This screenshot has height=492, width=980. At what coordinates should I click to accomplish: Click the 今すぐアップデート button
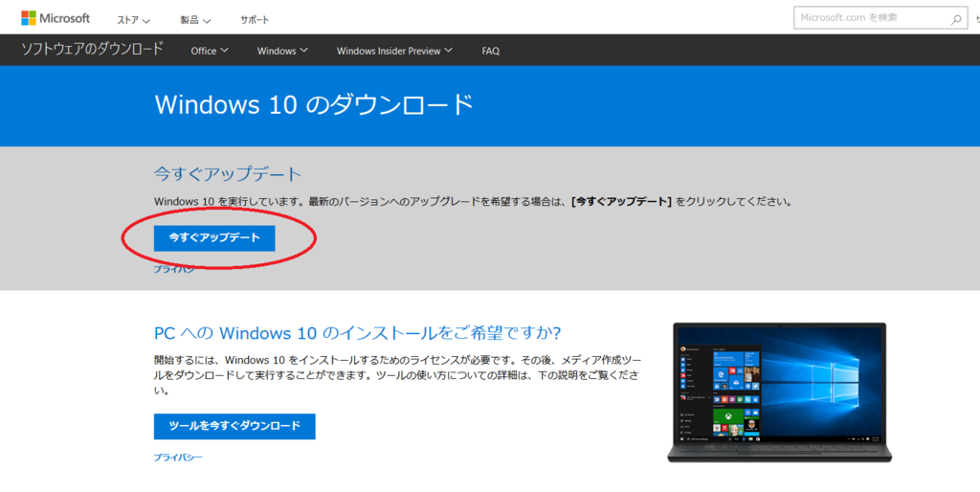[214, 238]
